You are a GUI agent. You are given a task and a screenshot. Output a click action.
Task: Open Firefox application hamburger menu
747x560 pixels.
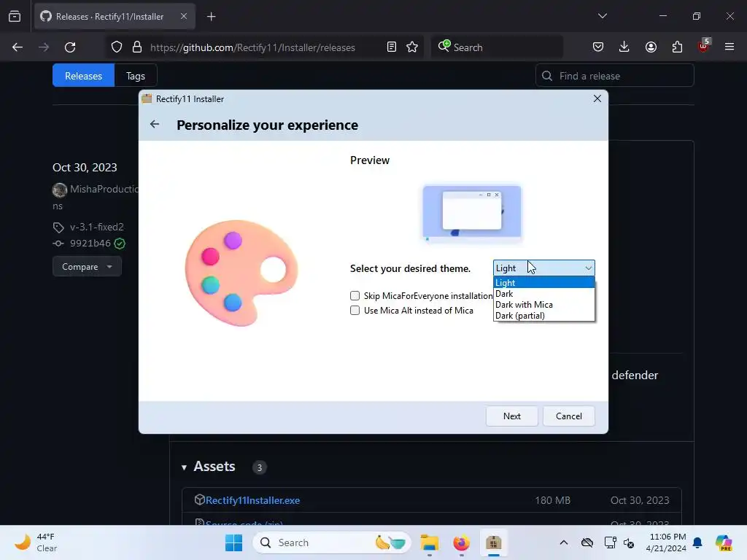click(x=729, y=47)
